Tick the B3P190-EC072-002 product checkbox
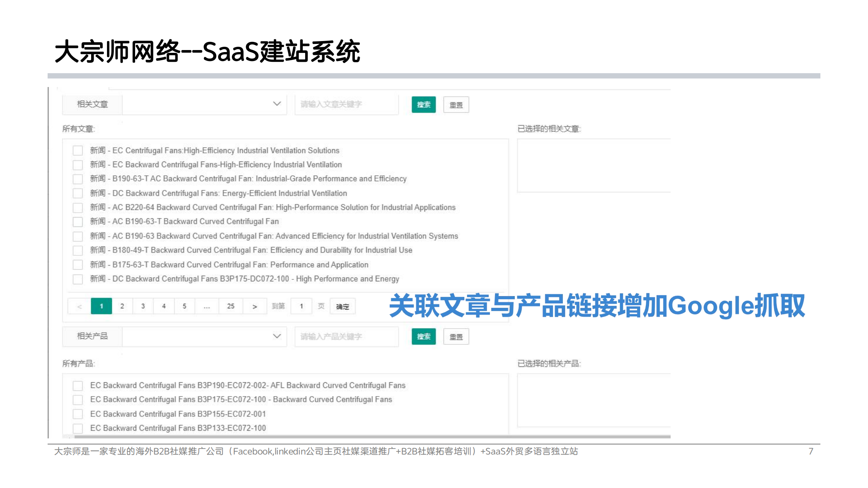This screenshot has height=488, width=868. click(x=78, y=386)
